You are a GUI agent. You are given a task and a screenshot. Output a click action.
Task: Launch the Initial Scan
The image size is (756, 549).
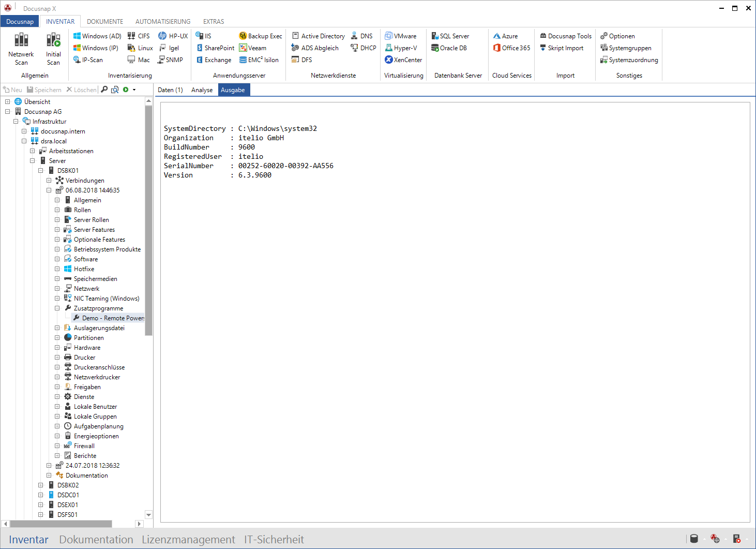[53, 49]
